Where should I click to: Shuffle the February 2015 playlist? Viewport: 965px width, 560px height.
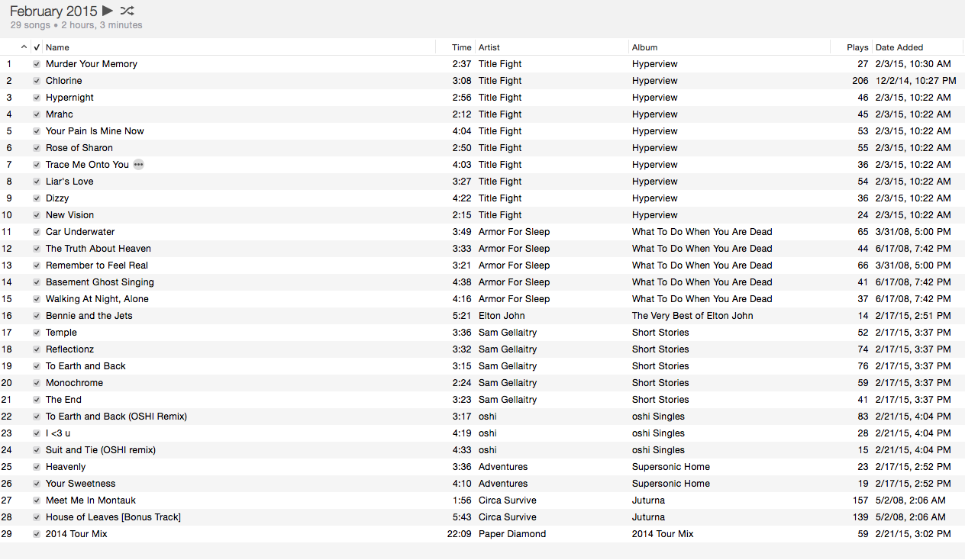click(127, 11)
